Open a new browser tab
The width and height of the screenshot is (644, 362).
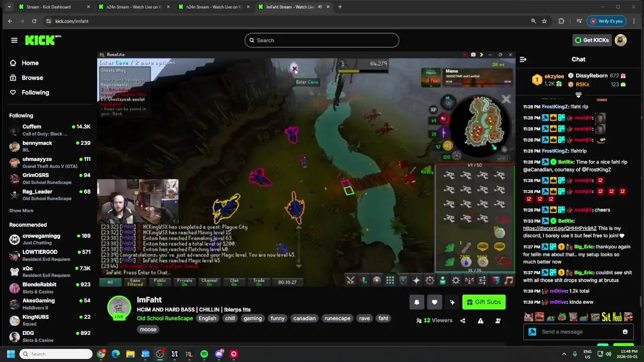coord(340,7)
